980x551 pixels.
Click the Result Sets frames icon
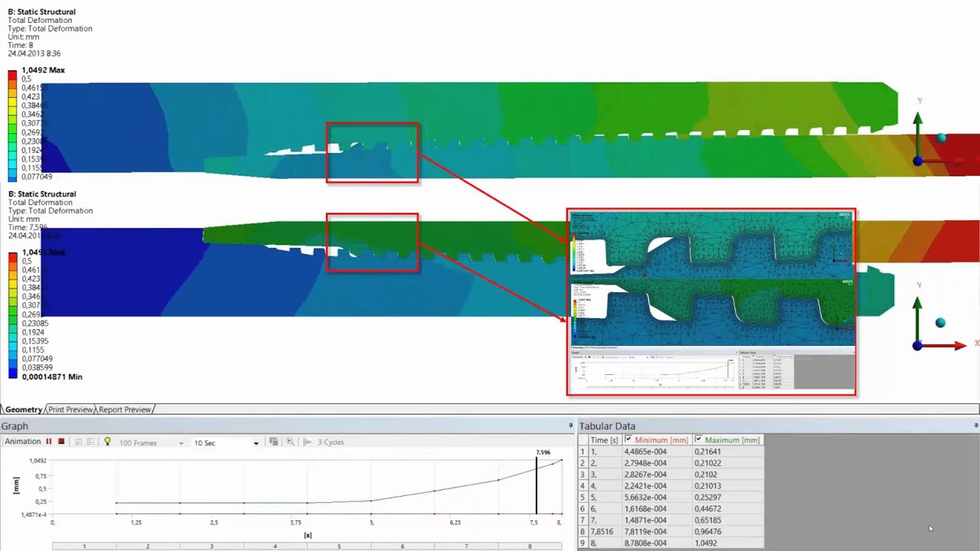(x=90, y=442)
